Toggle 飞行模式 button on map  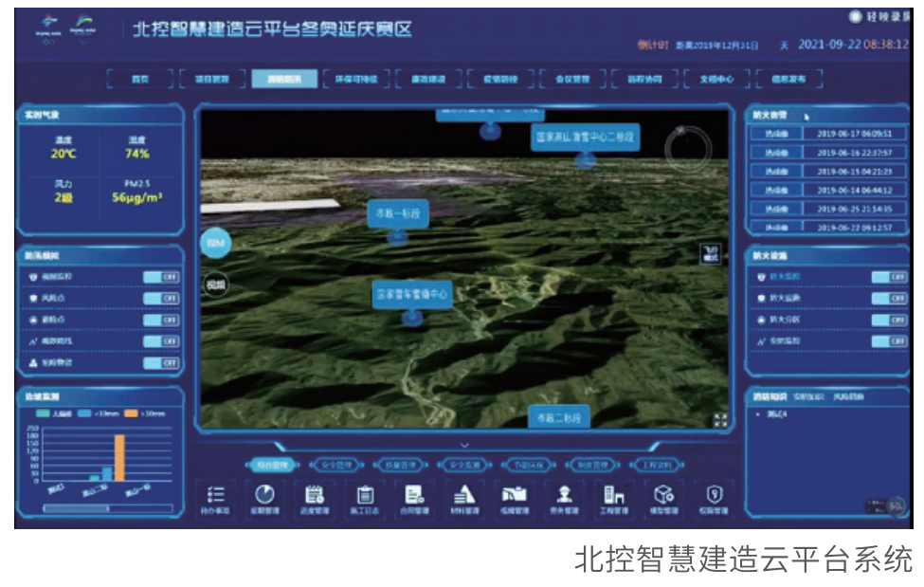(x=711, y=254)
